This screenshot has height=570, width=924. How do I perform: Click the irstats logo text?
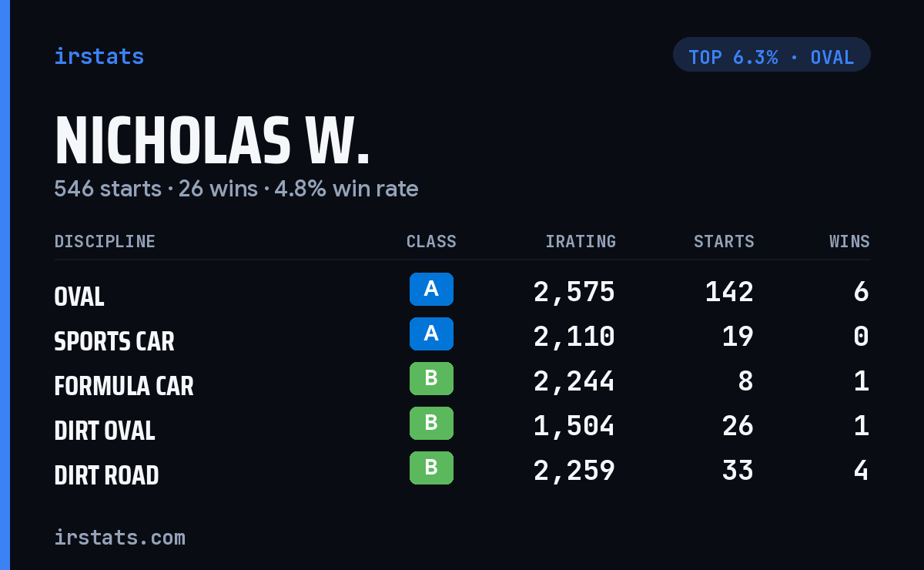[x=99, y=56]
